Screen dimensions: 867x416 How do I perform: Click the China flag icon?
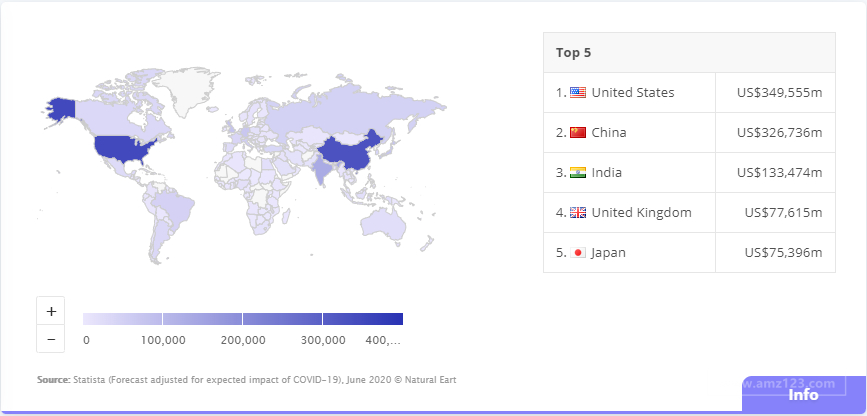[578, 133]
